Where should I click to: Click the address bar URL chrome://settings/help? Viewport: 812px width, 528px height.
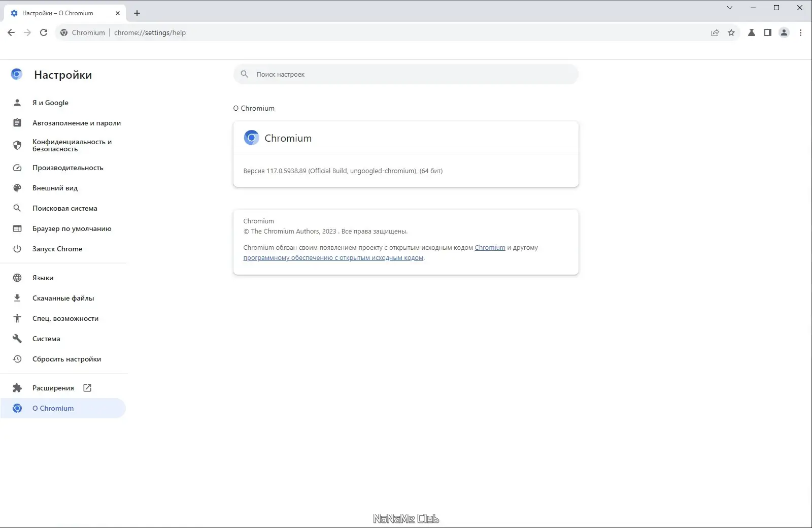150,32
